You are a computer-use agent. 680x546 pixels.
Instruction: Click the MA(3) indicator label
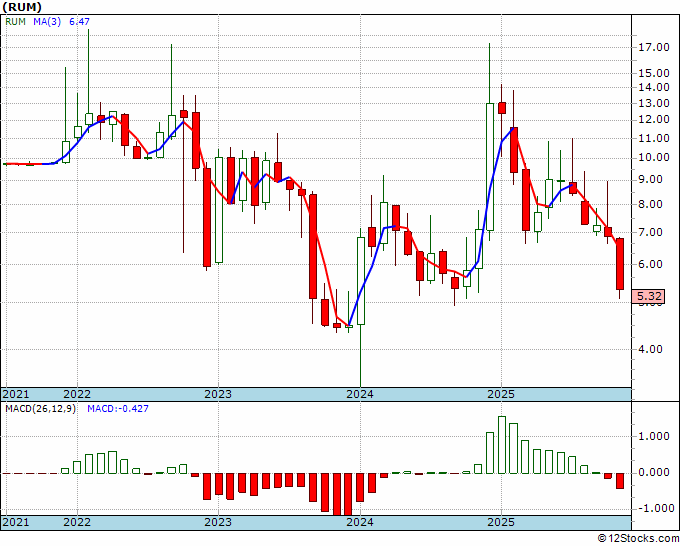(x=47, y=21)
